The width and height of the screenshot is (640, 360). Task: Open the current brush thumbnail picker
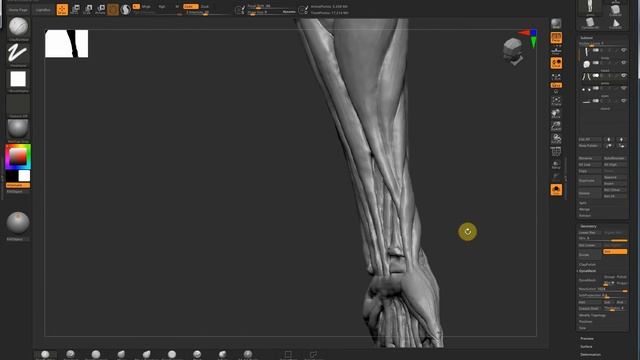(x=18, y=27)
